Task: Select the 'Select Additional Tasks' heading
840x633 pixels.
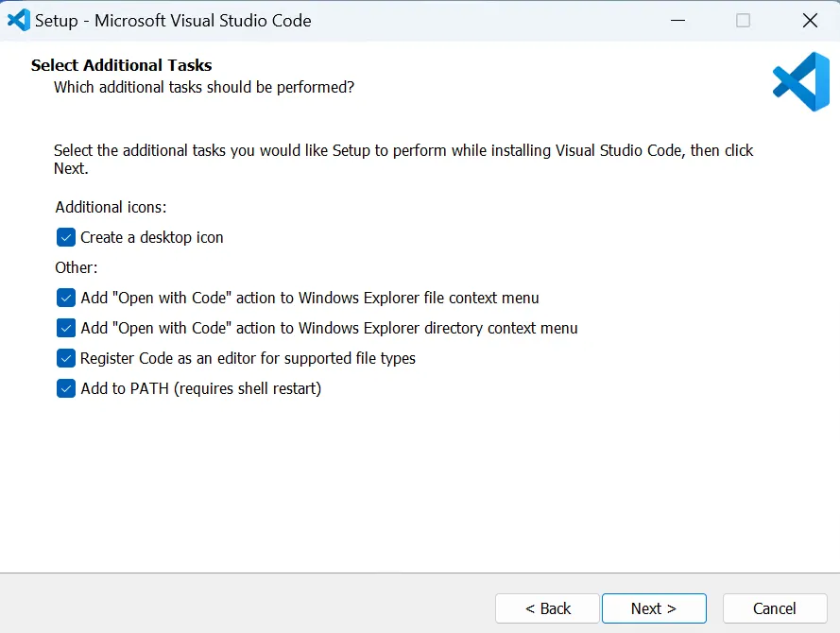Action: point(122,65)
